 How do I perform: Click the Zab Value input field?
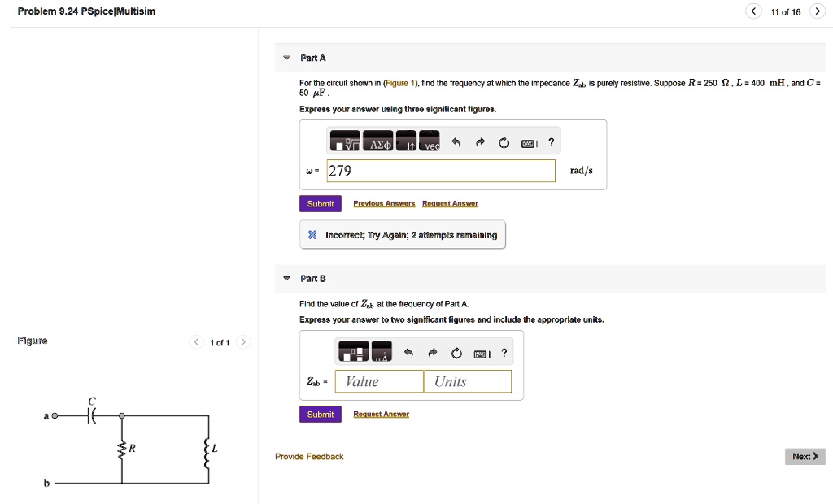(x=379, y=381)
